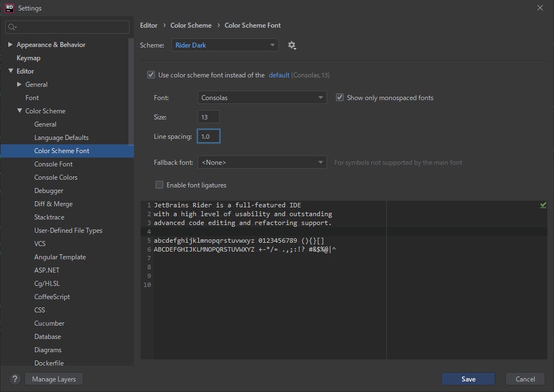
Task: Enable font ligatures checkbox
Action: pyautogui.click(x=159, y=185)
